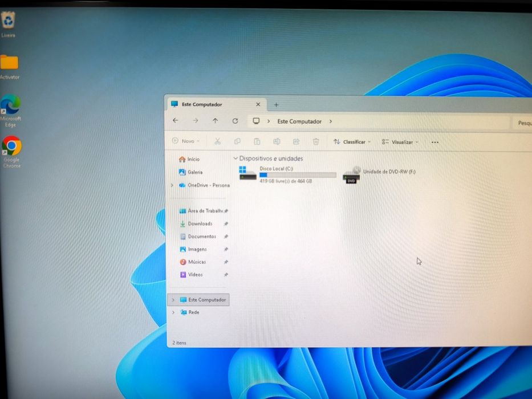Screen dimensions: 532x399
Task: Click the '419 GB livre(s) de 464 GB' text
Action: 286,181
